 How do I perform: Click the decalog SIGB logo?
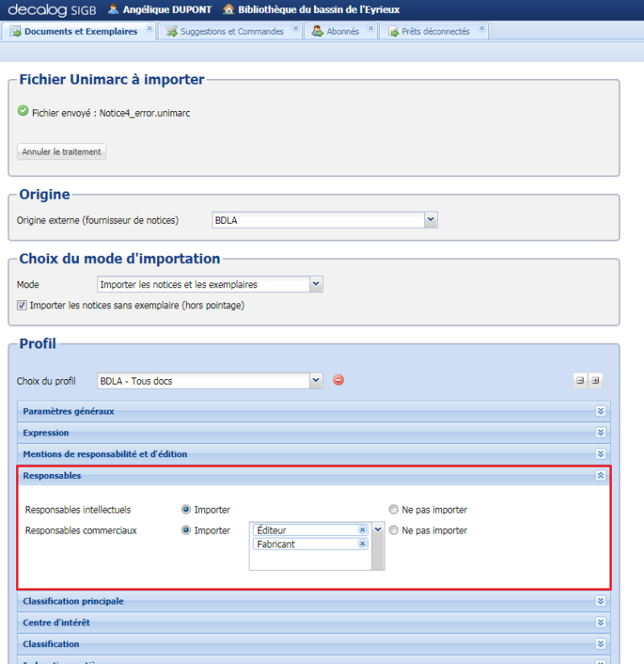(48, 10)
